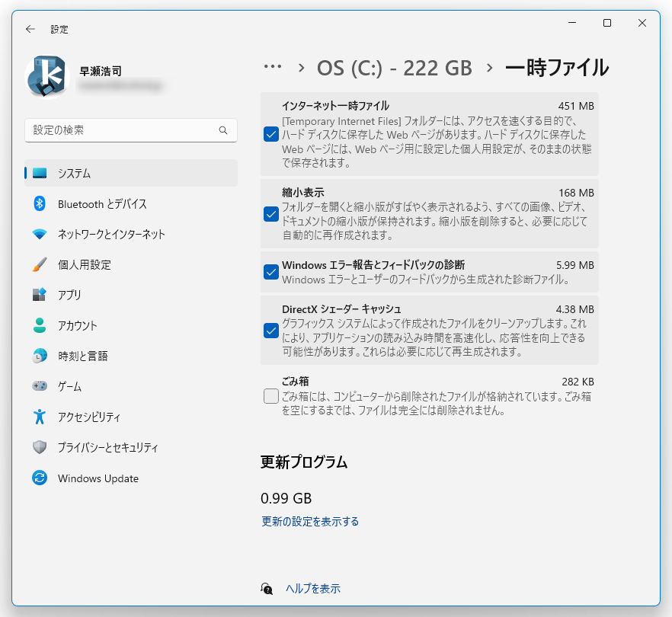
Task: Check the ごみ箱 recycle bin checkbox
Action: (x=271, y=396)
